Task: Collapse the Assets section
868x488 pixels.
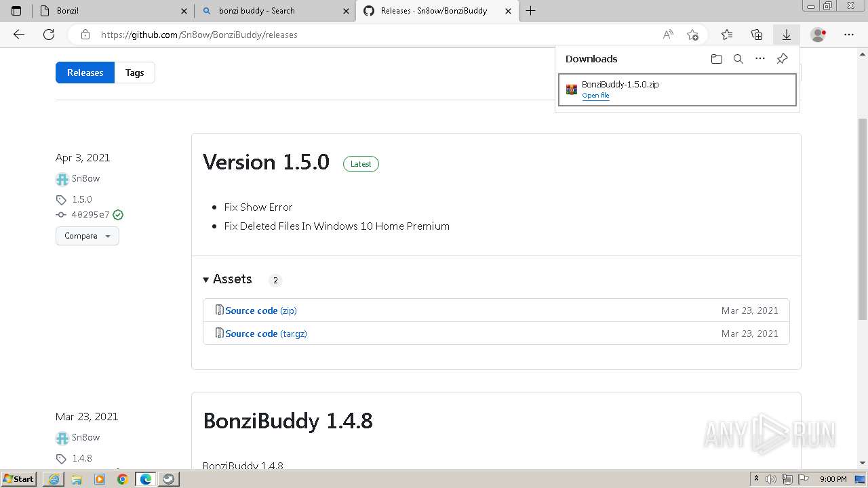Action: (228, 279)
